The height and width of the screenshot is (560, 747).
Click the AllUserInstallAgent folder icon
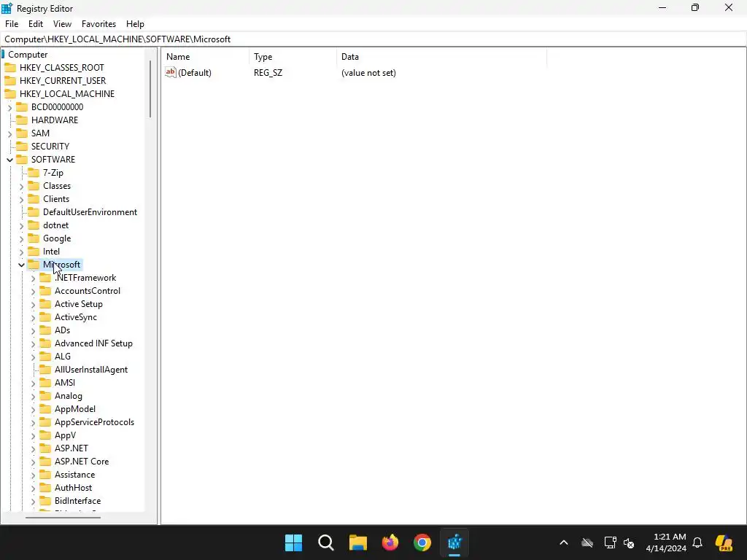[x=45, y=370]
